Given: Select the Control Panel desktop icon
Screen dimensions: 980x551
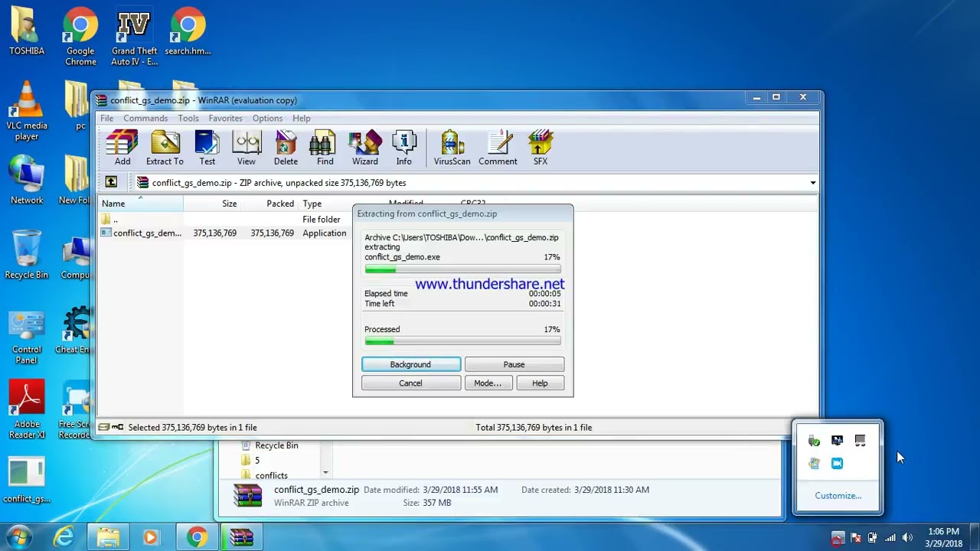Looking at the screenshot, I should [27, 336].
